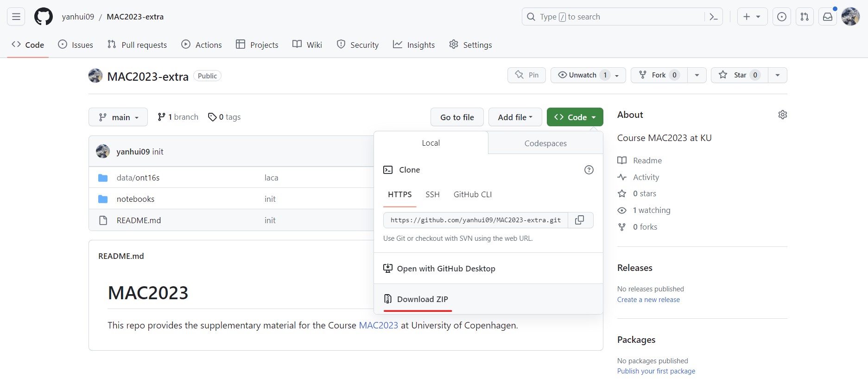Open MAC2023 link in README text
This screenshot has height=386, width=868.
[x=378, y=325]
